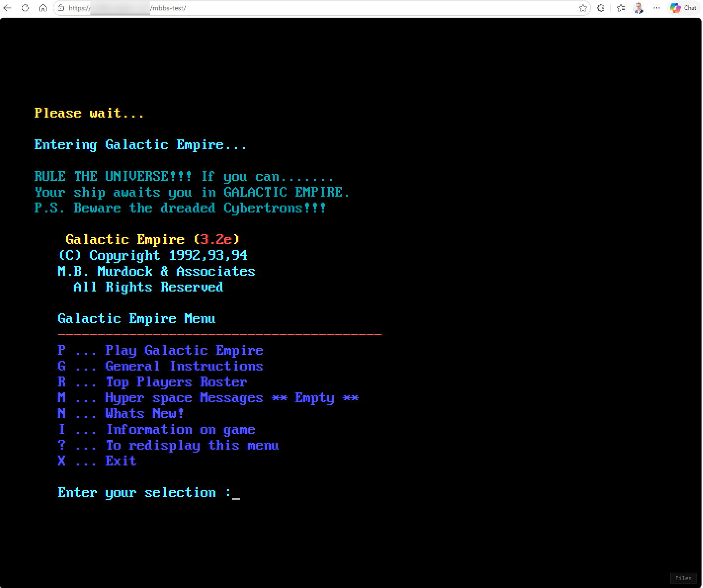Click the address bar URL field

(x=321, y=8)
